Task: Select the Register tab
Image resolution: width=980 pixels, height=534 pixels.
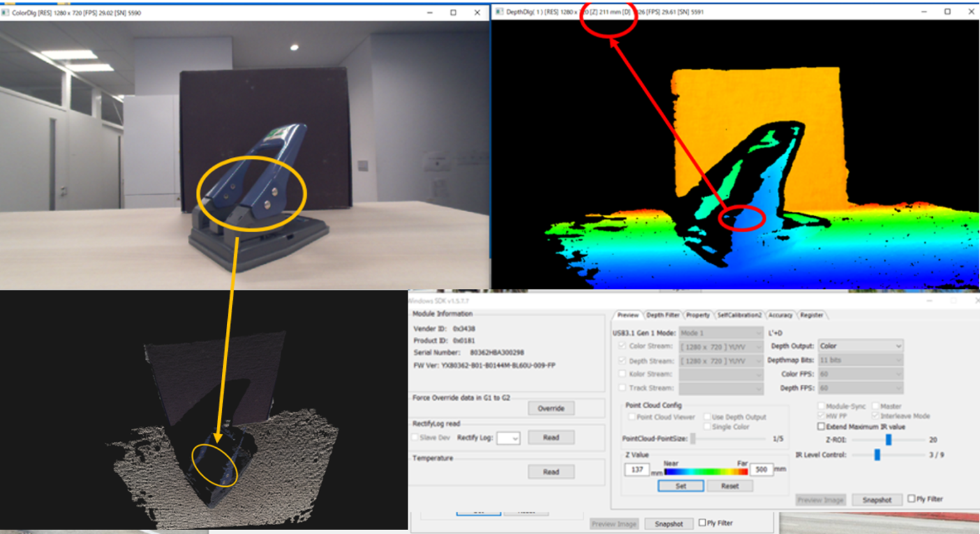Action: point(812,315)
